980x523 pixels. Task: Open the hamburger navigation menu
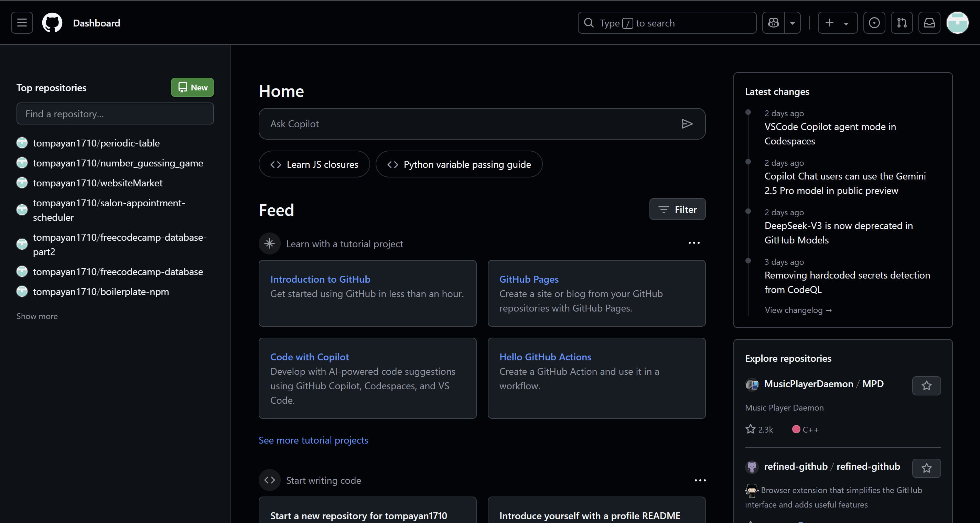coord(22,23)
